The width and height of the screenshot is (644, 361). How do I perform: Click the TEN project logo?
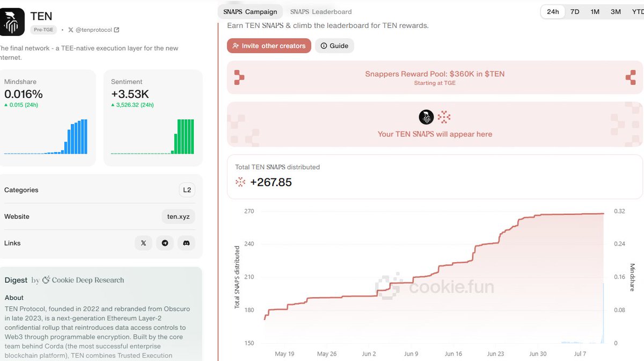11,21
